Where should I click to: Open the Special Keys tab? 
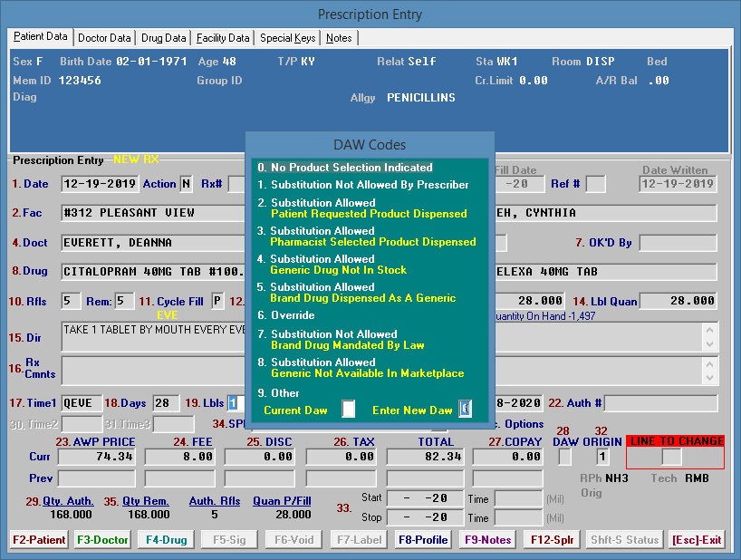[287, 38]
